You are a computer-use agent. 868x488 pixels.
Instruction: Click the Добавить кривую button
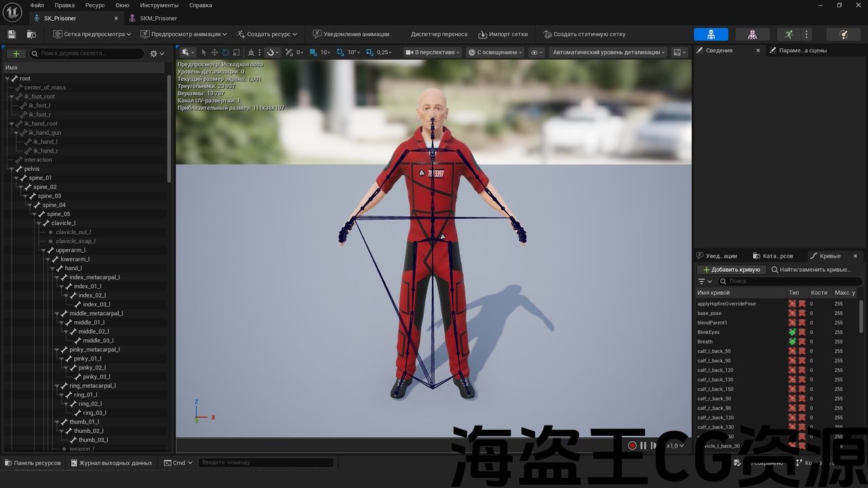coord(732,269)
